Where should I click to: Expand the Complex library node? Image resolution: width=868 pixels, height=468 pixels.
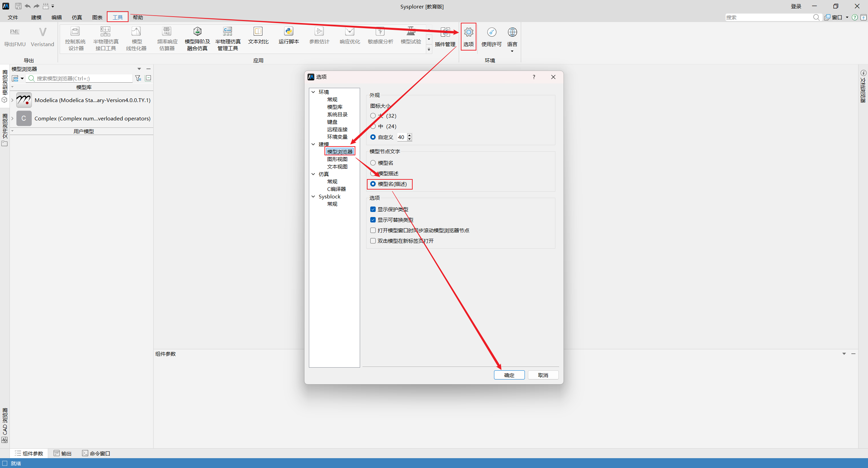click(x=13, y=118)
